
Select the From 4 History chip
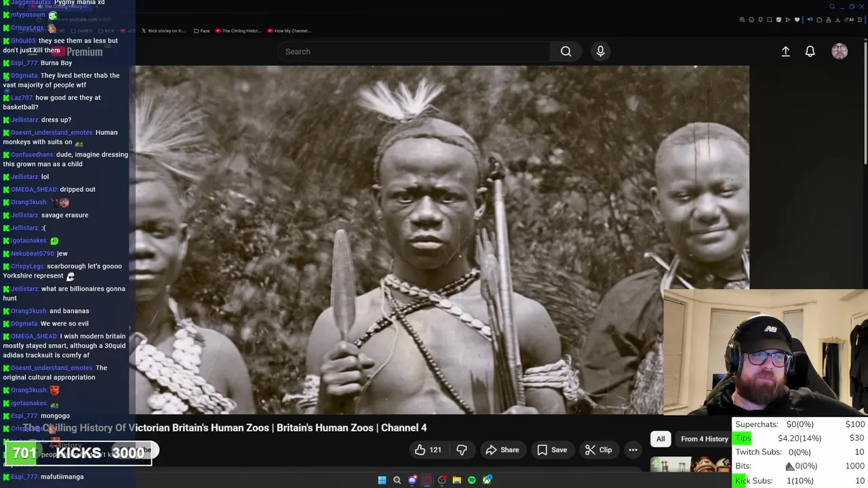coord(704,439)
